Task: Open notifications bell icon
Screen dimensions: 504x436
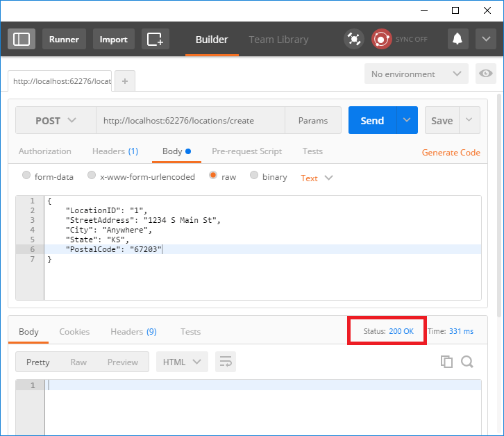Action: [x=457, y=39]
